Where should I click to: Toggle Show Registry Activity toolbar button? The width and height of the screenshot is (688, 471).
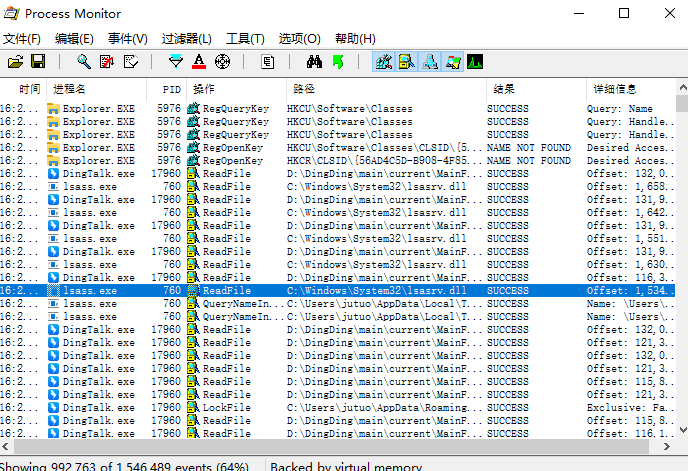coord(383,61)
